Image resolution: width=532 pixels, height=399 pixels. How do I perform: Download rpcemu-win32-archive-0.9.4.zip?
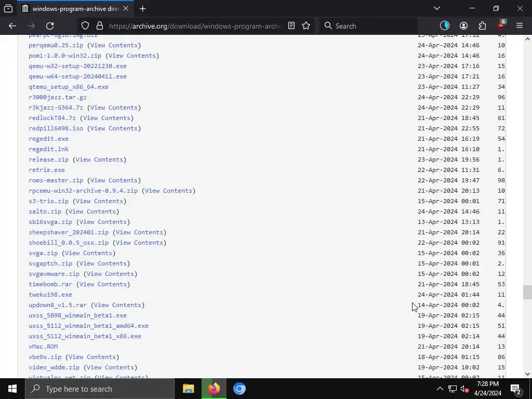pos(83,191)
